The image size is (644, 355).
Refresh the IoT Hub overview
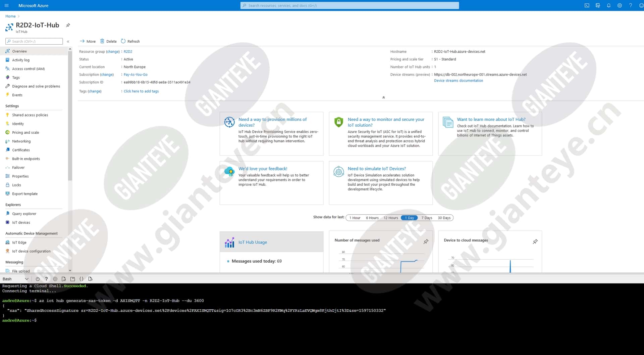(130, 41)
